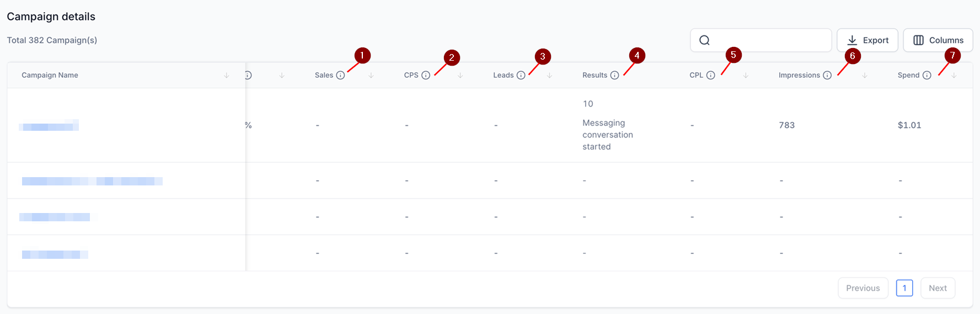Sort the CPS column with arrow
The height and width of the screenshot is (314, 980).
(460, 75)
